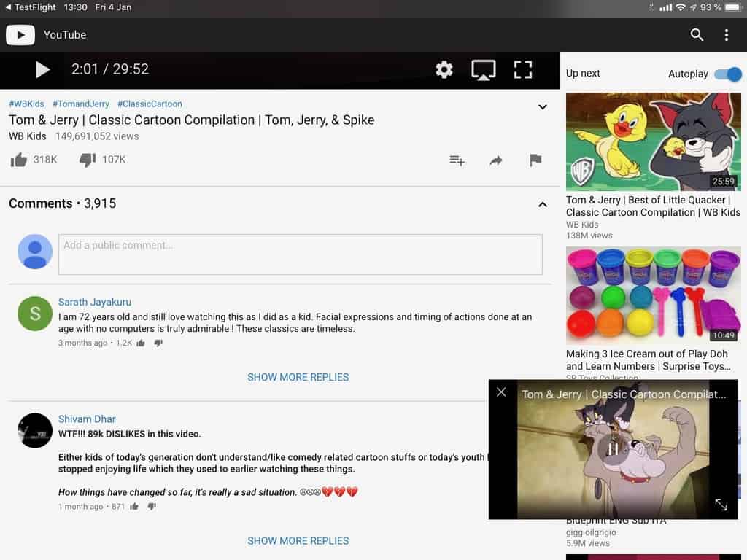The width and height of the screenshot is (747, 560).
Task: Open the #TomandJerry hashtag
Action: coord(80,104)
